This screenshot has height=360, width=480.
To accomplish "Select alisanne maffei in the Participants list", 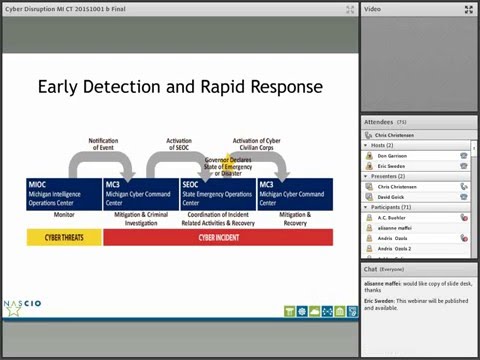I will 416,228.
